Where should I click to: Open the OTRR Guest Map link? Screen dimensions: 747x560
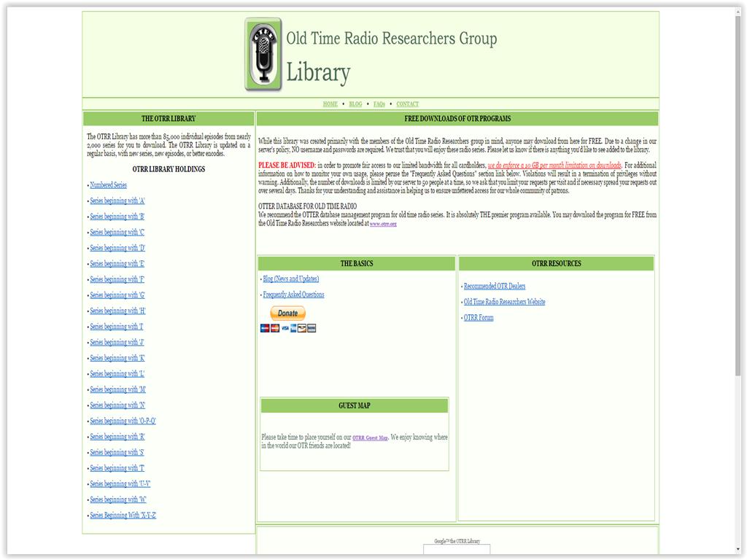coord(370,437)
